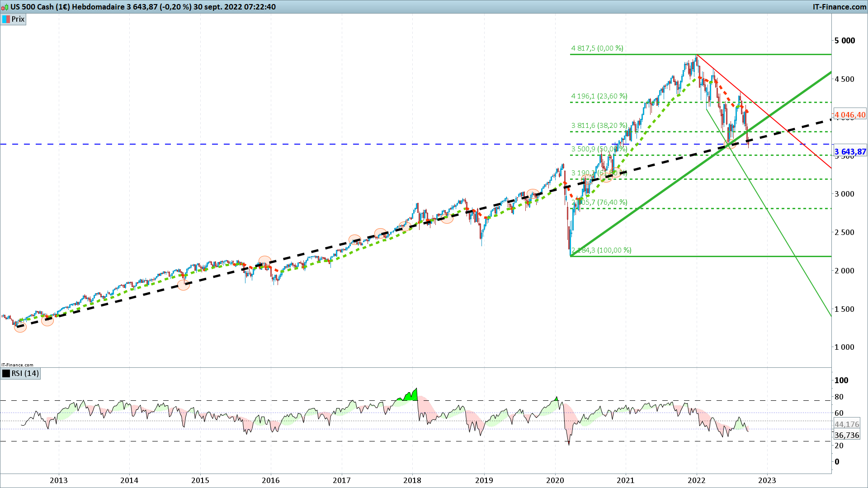
Task: Select the Fibonacci label 4 196,1 (23,60 %)
Action: pyautogui.click(x=599, y=96)
